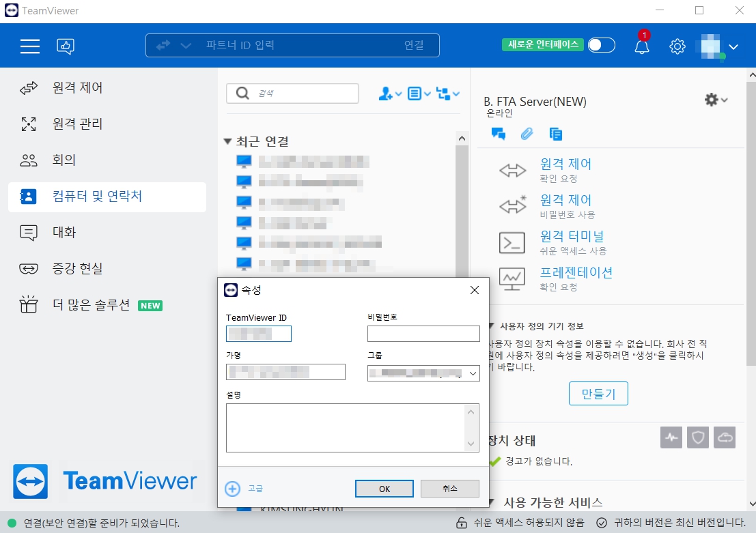Open 더 많은 솔루션 in sidebar
This screenshot has height=533, width=756.
(107, 304)
